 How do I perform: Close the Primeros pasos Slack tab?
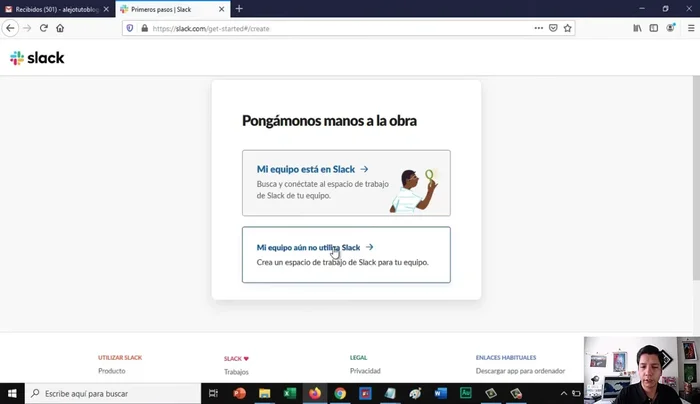pyautogui.click(x=221, y=9)
